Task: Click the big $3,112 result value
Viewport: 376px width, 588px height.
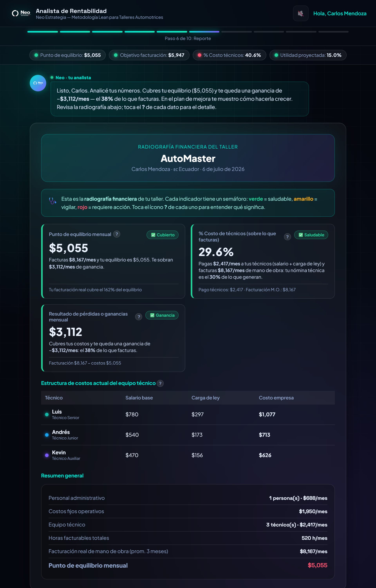Action: (65, 332)
